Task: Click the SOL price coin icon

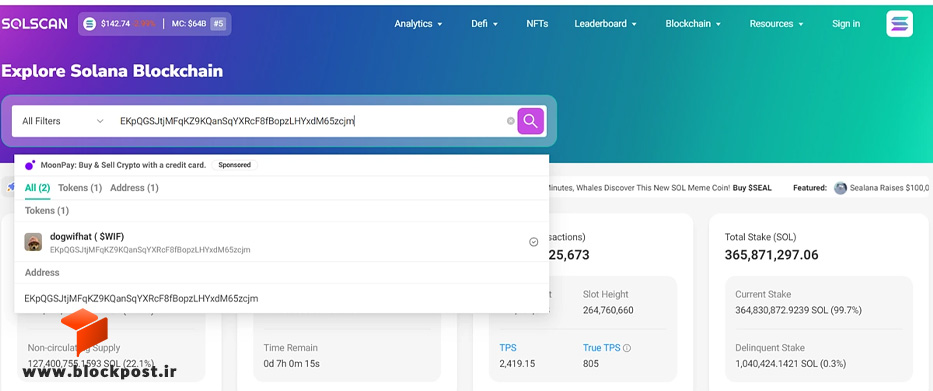Action: tap(90, 24)
